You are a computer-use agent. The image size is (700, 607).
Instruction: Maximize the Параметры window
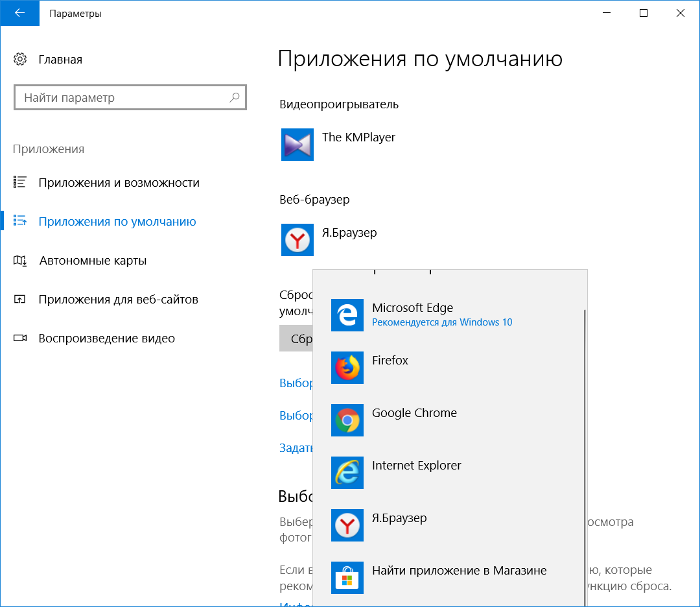644,13
